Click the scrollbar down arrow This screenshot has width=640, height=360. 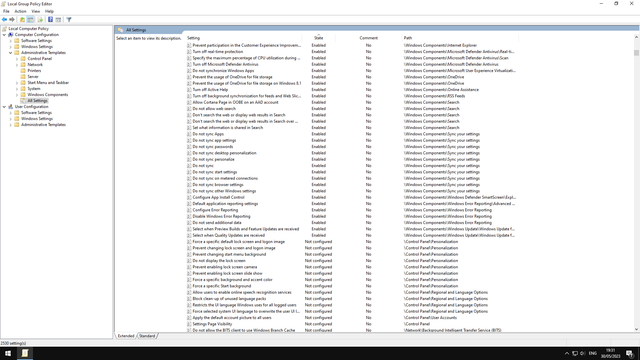point(636,329)
